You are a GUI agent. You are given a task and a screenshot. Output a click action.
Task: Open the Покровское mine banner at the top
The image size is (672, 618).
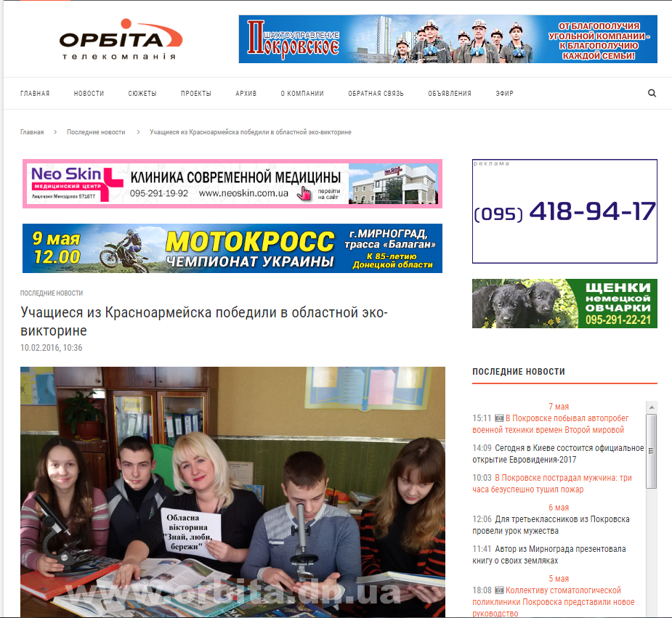tap(448, 39)
